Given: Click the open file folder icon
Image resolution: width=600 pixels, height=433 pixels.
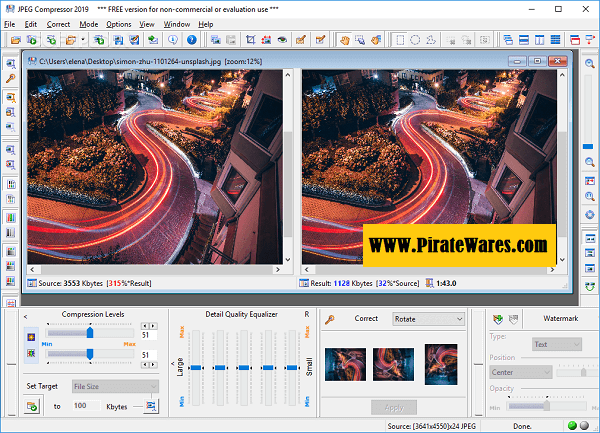Looking at the screenshot, I should [16, 40].
